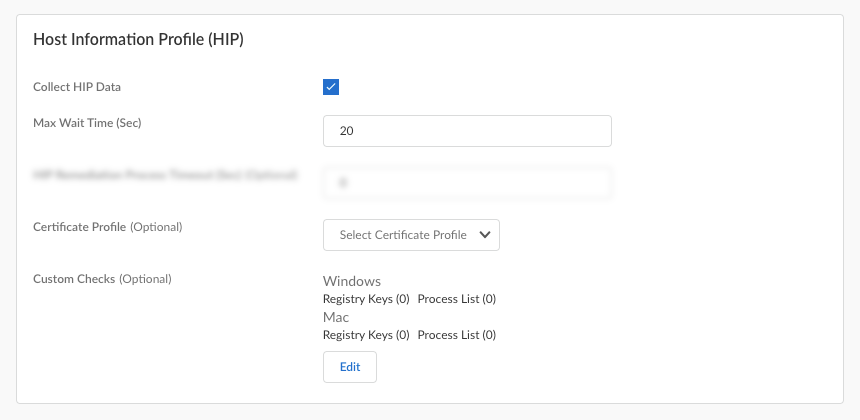Screen dimensions: 860x420
Task: Click the Max Wait Time input field
Action: [467, 131]
